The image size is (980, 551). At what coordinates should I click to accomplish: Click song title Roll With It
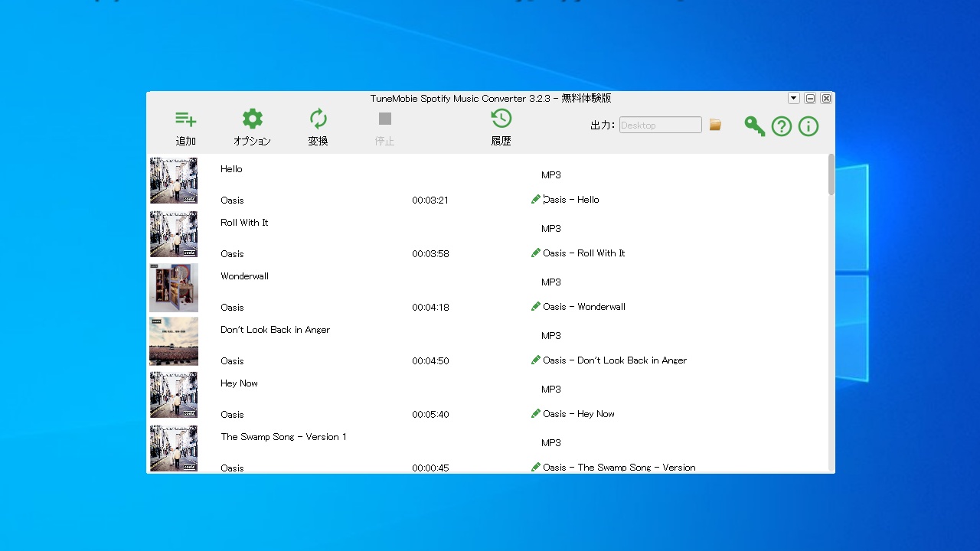coord(244,223)
